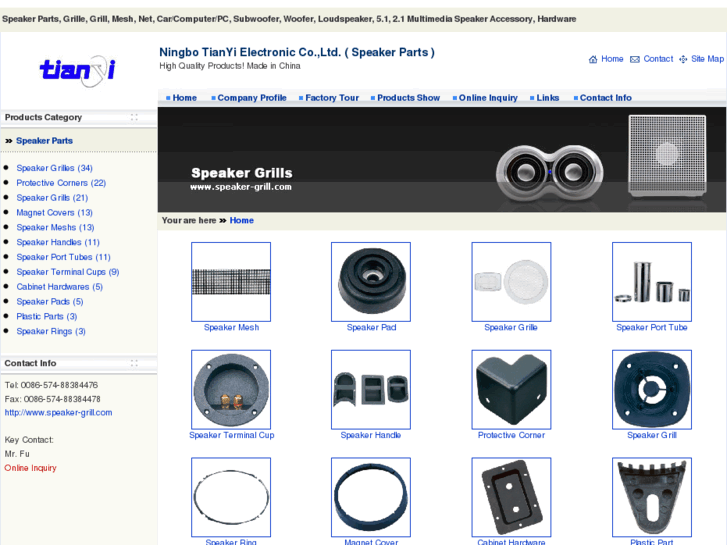Open the Contact link in header
This screenshot has height=545, width=727.
point(658,59)
